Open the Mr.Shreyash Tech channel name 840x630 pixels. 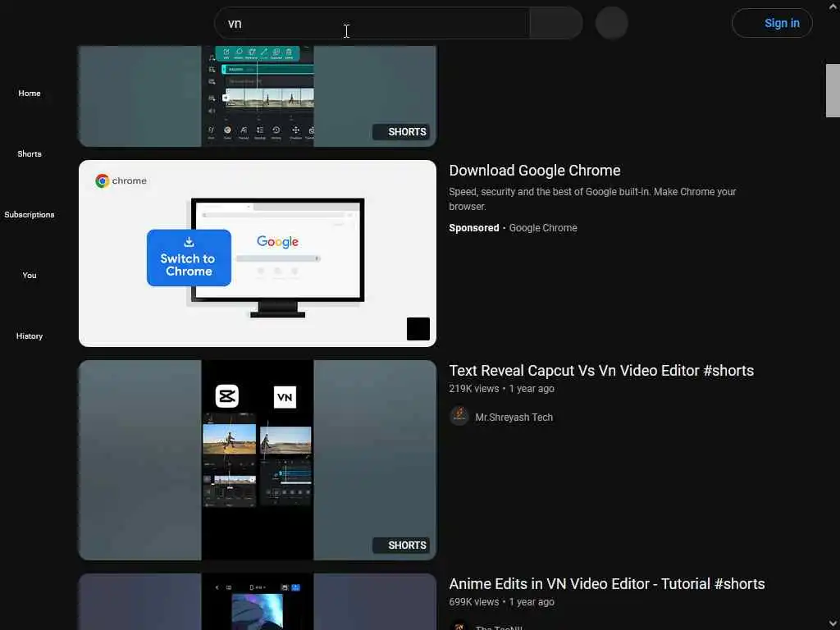(x=514, y=417)
